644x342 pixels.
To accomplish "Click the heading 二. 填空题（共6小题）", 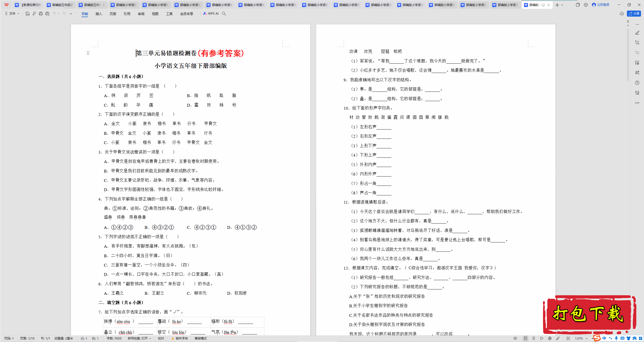I will (121, 303).
